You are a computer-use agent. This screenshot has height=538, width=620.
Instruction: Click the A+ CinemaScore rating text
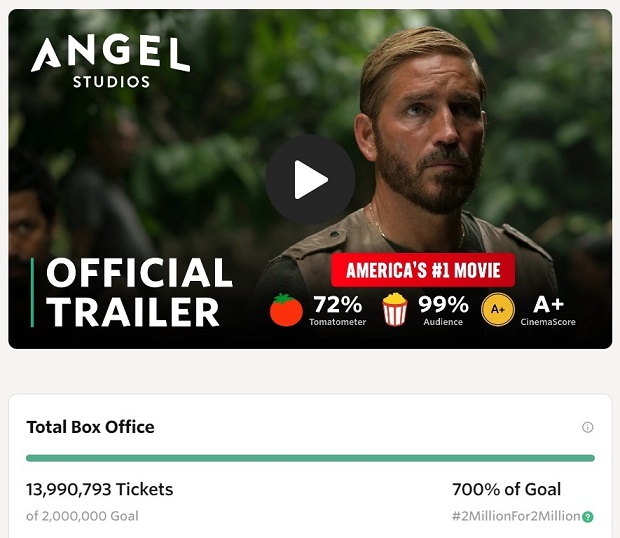point(548,304)
